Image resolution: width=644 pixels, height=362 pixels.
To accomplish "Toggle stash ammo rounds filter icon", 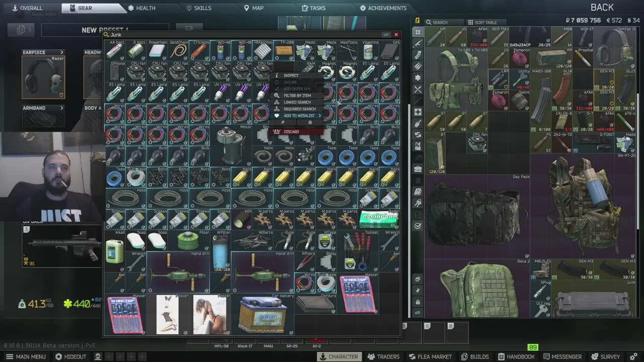I will 418,66.
